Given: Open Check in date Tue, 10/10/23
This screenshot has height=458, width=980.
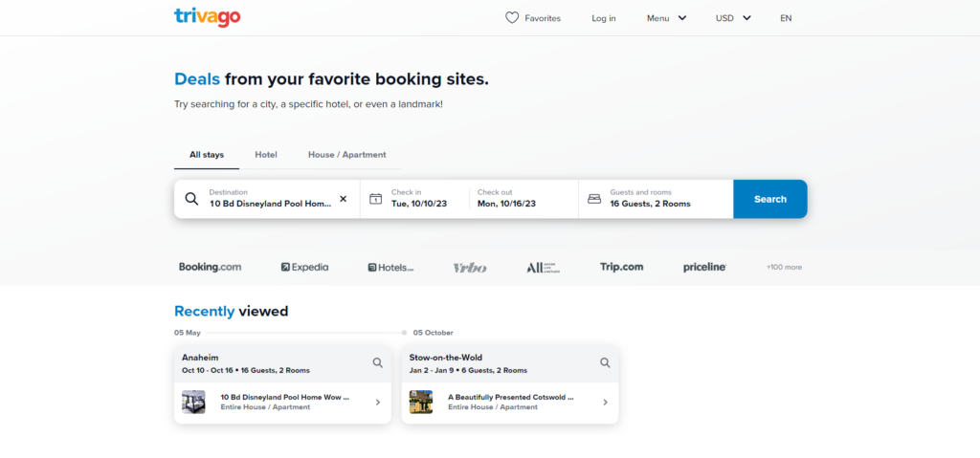Looking at the screenshot, I should click(419, 199).
